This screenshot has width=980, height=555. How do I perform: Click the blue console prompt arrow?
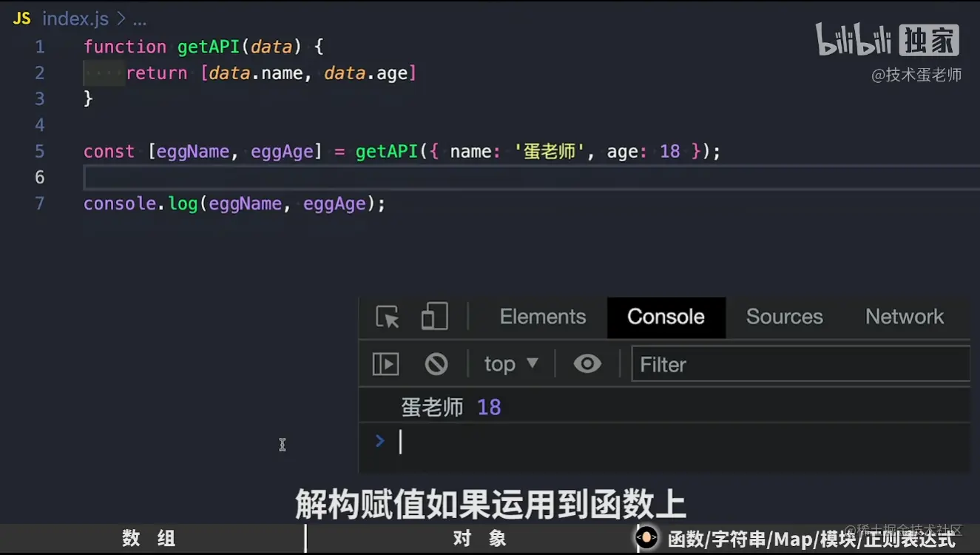[379, 440]
